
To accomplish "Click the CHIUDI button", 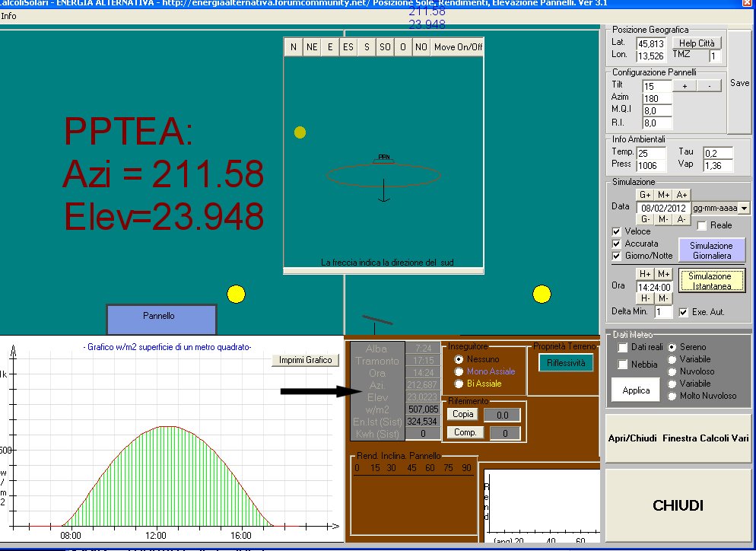I will [678, 505].
